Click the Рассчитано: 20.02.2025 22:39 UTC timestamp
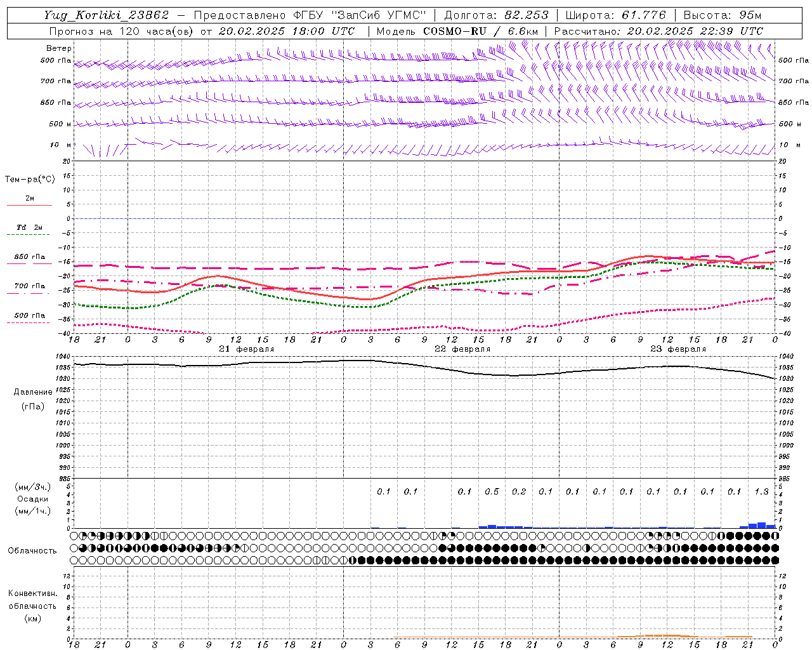Screen dimensions: 812x650 (x=658, y=31)
